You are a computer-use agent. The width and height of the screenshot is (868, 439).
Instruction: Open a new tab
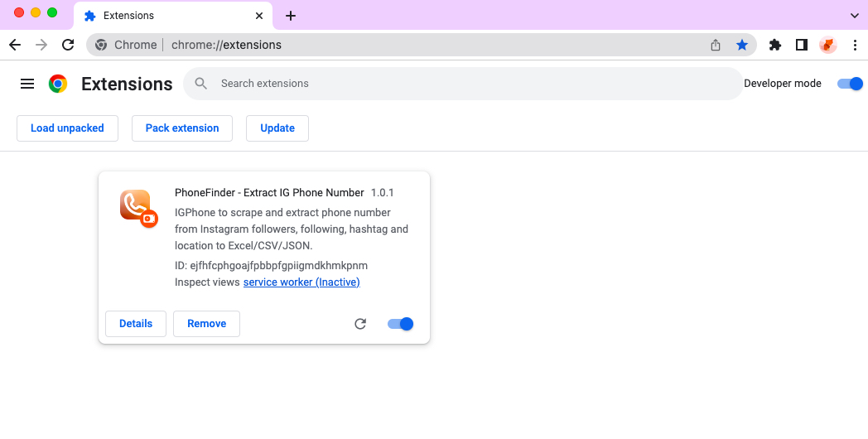291,16
